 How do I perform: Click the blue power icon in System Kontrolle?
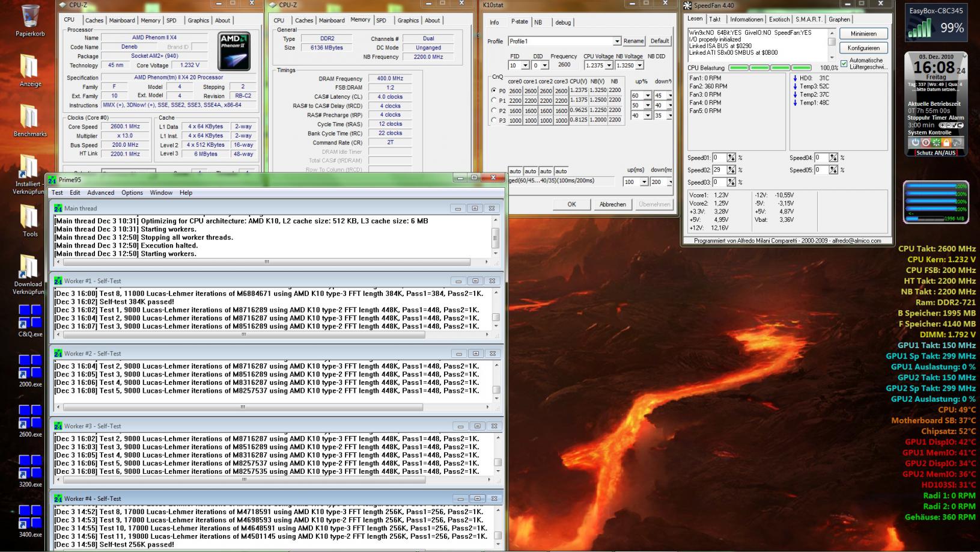point(916,143)
